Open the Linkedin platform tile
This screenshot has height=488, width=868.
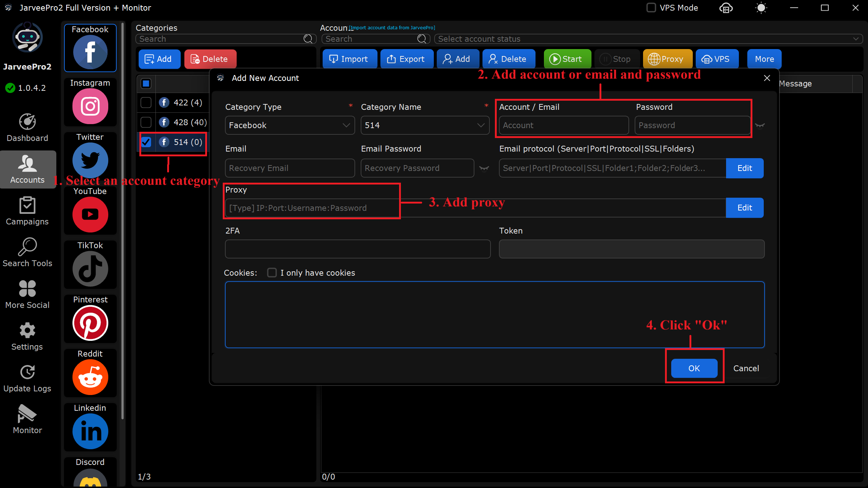click(x=90, y=427)
